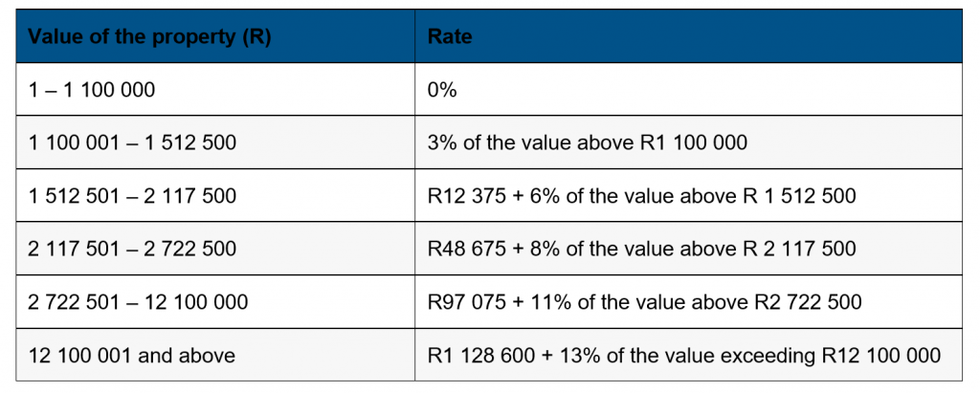Select the '0%' rate cell
This screenshot has width=980, height=393.
click(443, 90)
